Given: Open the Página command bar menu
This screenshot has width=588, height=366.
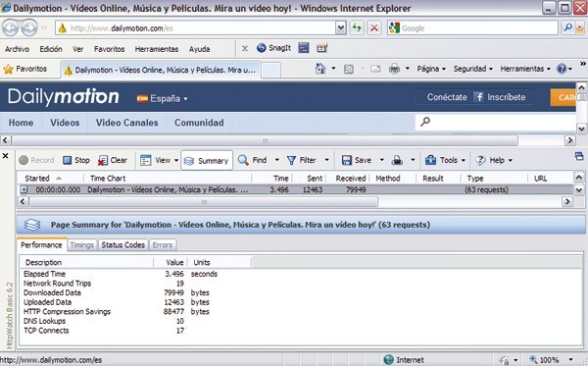Looking at the screenshot, I should tap(431, 69).
